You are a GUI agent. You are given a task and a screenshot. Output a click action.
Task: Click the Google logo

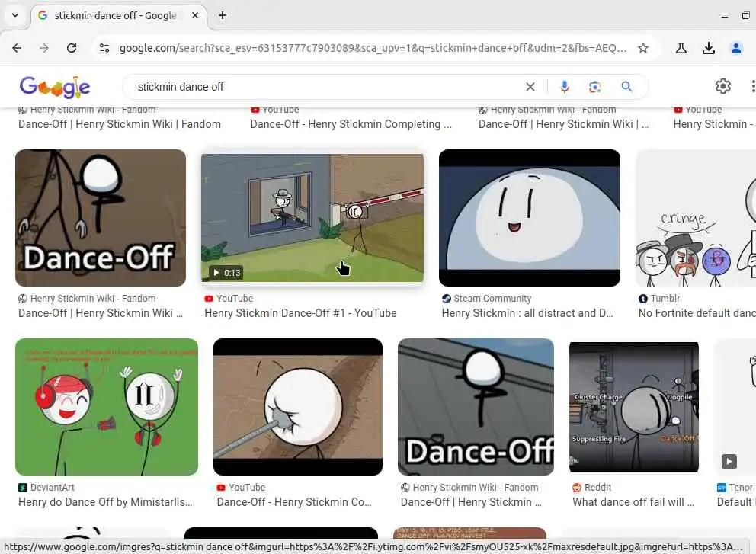click(x=55, y=87)
